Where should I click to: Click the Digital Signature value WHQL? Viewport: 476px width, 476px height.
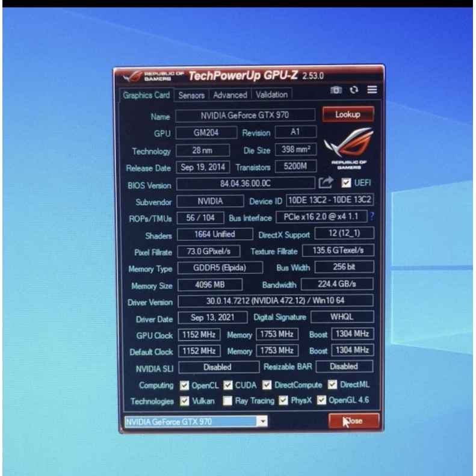tap(342, 317)
